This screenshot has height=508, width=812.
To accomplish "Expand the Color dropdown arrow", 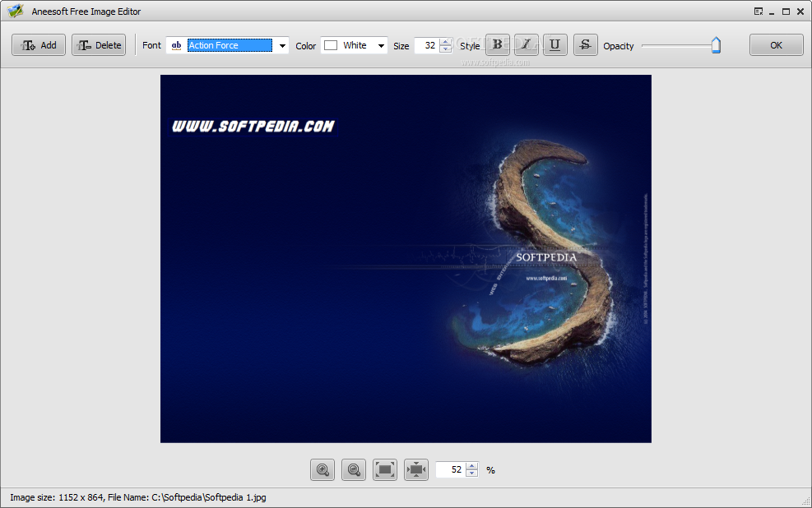I will [381, 45].
